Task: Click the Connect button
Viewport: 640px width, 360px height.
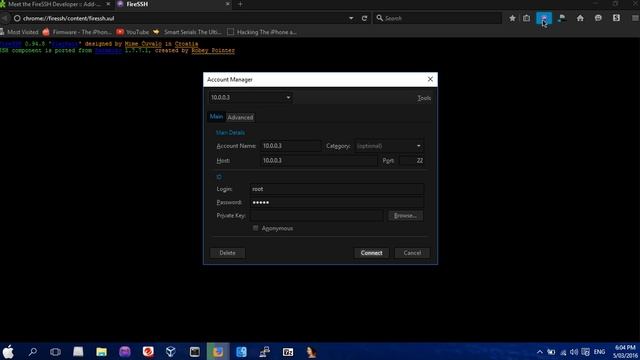Action: coord(371,253)
